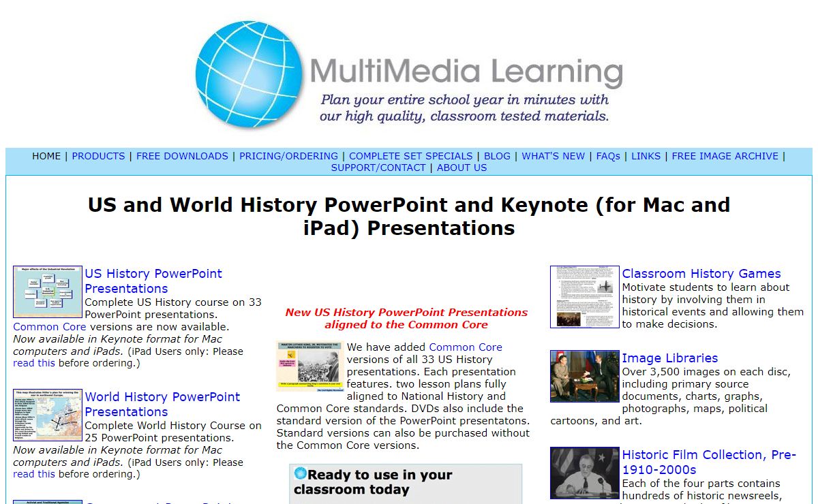Click the blue bullet icon beside 'Ready to use'
Screen dimensions: 818x504
tap(300, 473)
